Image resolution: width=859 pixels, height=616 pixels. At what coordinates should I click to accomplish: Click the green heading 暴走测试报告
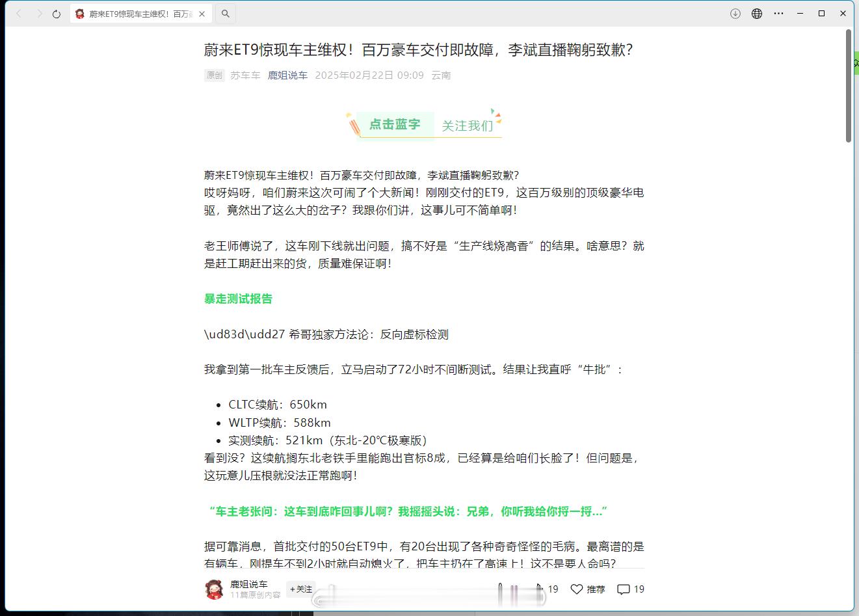click(238, 299)
